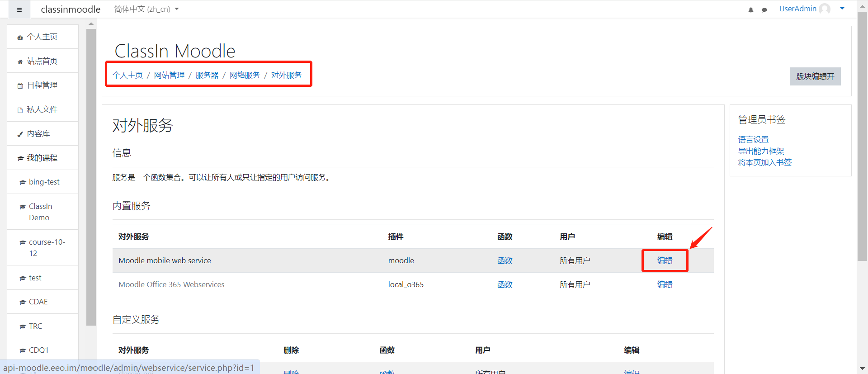Click the UserAdmin avatar picture
Viewport: 868px width, 374px height.
click(x=825, y=9)
